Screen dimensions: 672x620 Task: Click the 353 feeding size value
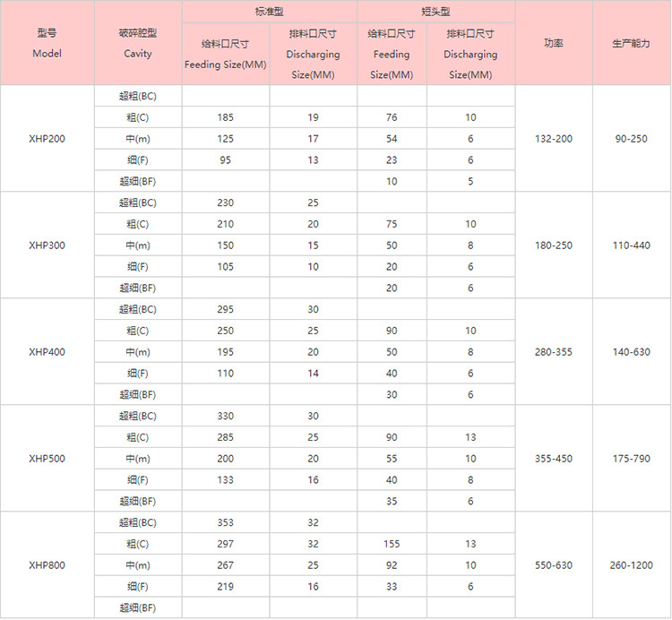point(225,522)
